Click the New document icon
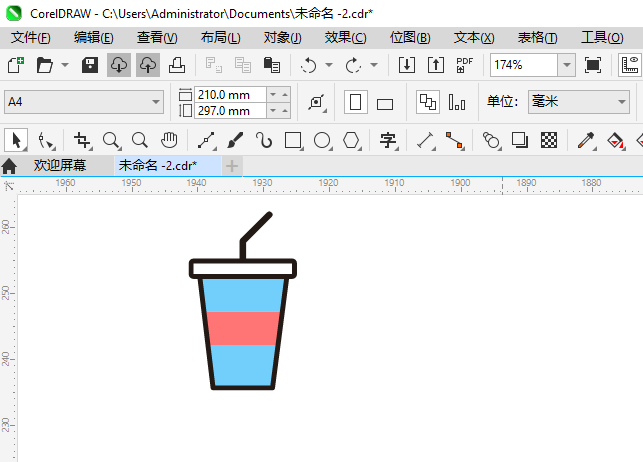The height and width of the screenshot is (462, 643). click(x=16, y=65)
